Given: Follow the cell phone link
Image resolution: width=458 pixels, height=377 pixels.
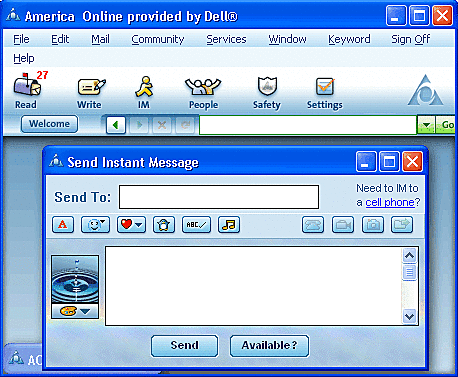Looking at the screenshot, I should coord(390,202).
